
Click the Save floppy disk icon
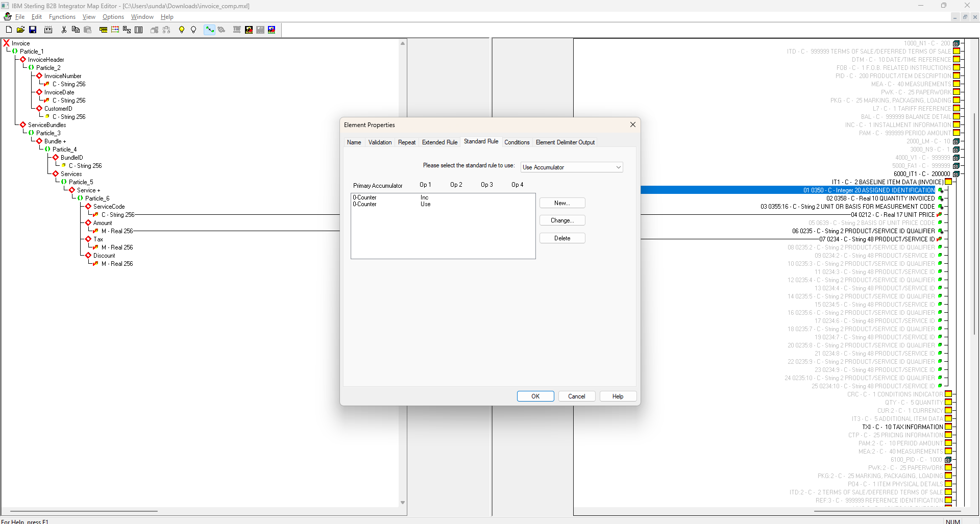point(33,30)
